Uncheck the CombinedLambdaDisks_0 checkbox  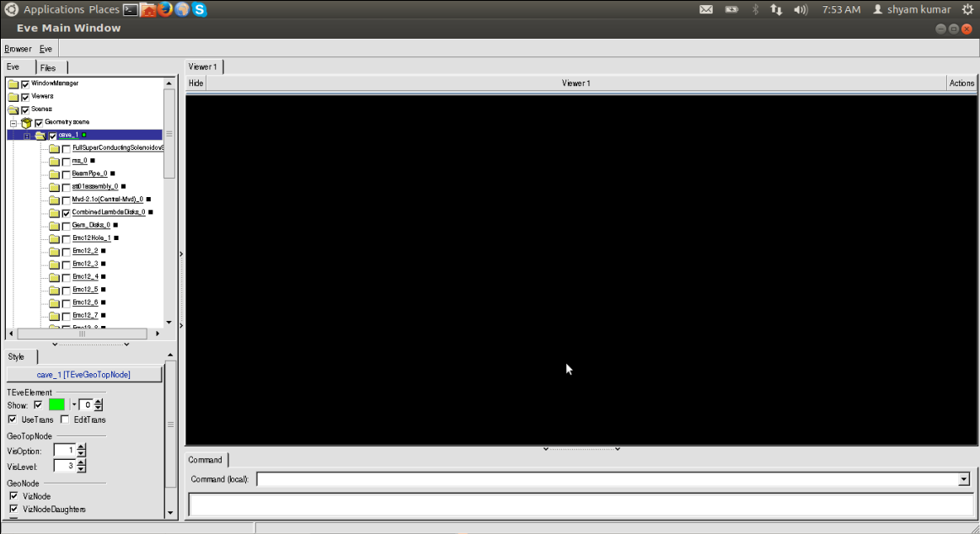67,213
